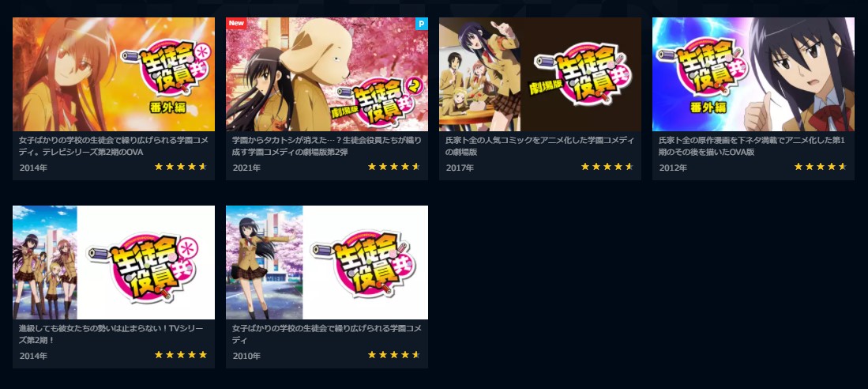The height and width of the screenshot is (389, 868).
Task: Click the star rating of the 2014 OVA
Action: point(180,166)
